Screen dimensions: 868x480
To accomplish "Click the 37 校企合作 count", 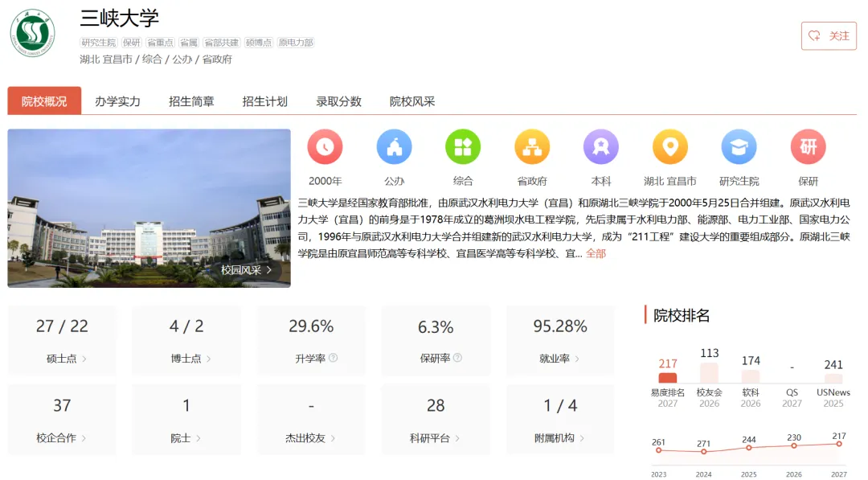I will (x=62, y=405).
